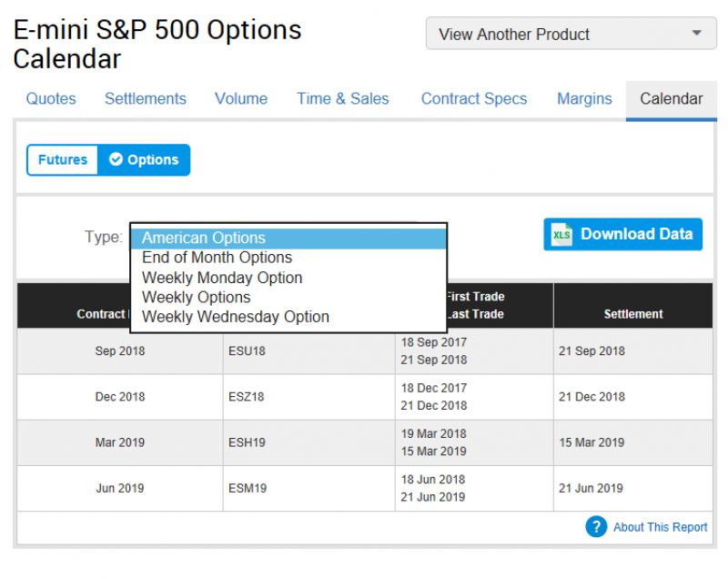
Task: Open the About This Report link
Action: [660, 527]
